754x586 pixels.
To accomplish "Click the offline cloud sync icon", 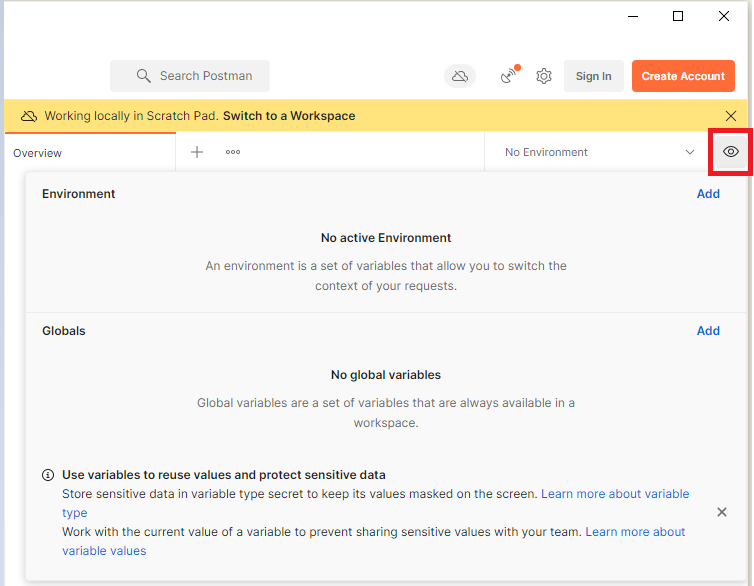I will point(460,76).
